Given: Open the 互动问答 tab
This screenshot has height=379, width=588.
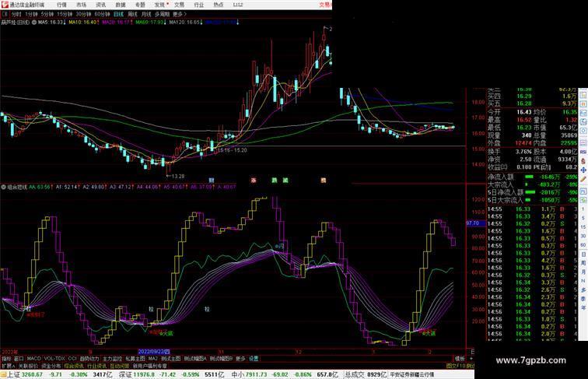Looking at the screenshot, I should tap(120, 366).
